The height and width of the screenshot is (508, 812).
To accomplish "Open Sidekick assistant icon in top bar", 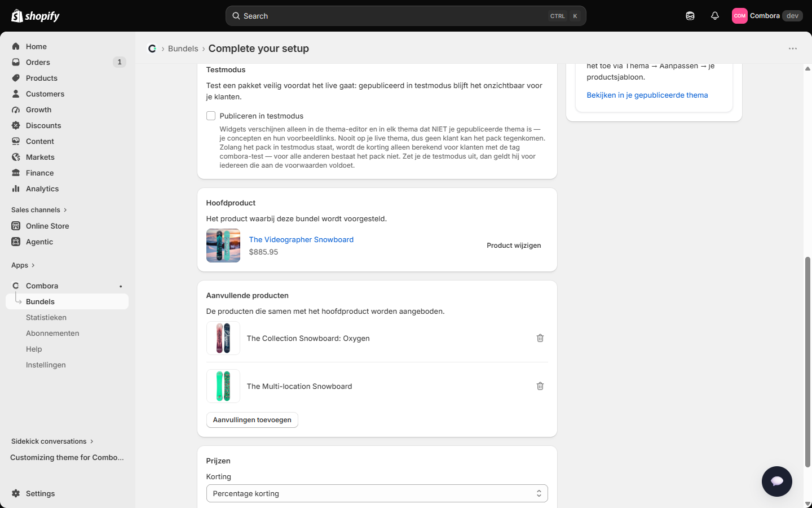I will pos(690,16).
